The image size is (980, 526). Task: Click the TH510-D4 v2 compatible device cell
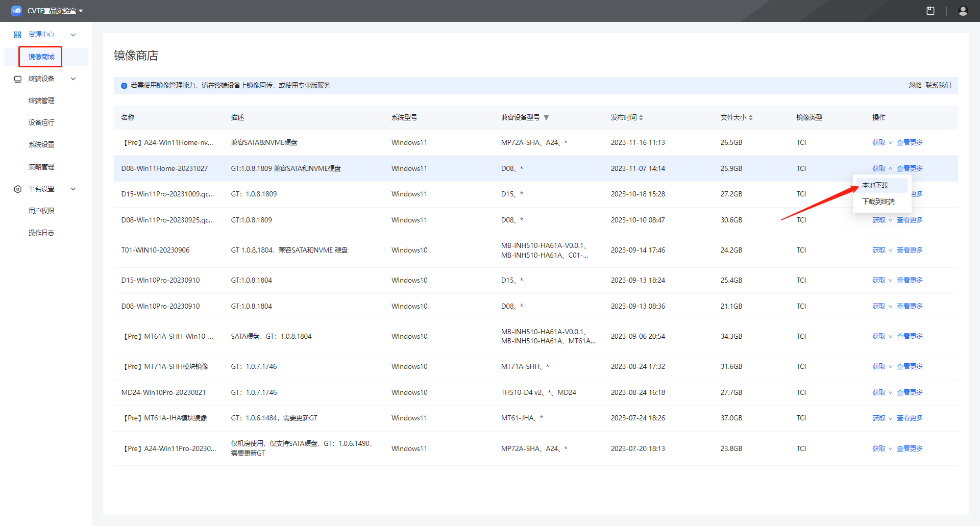click(x=538, y=393)
